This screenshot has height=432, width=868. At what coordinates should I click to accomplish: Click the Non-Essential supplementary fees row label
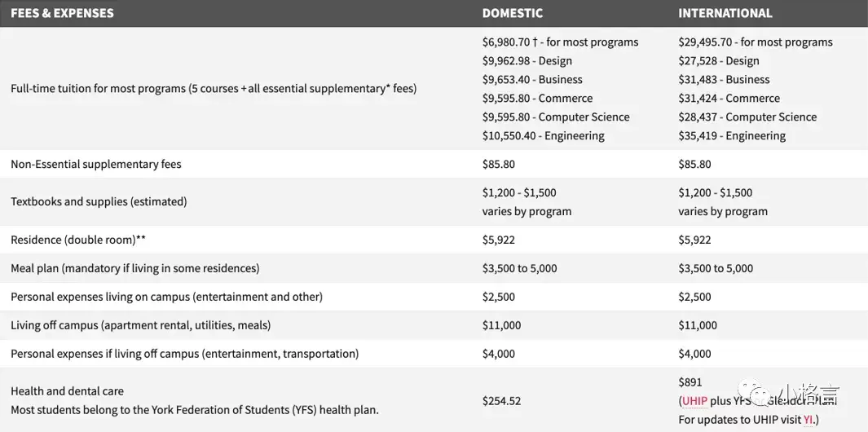96,164
